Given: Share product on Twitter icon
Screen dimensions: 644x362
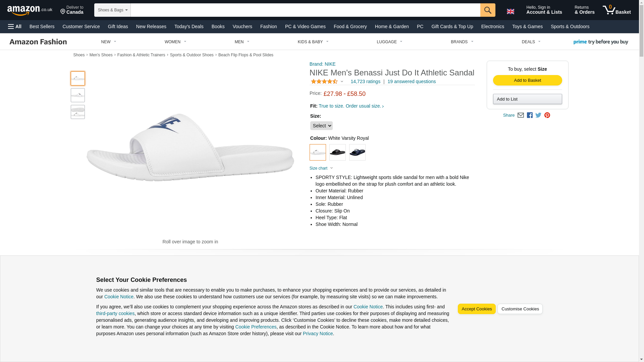Looking at the screenshot, I should click(x=538, y=115).
